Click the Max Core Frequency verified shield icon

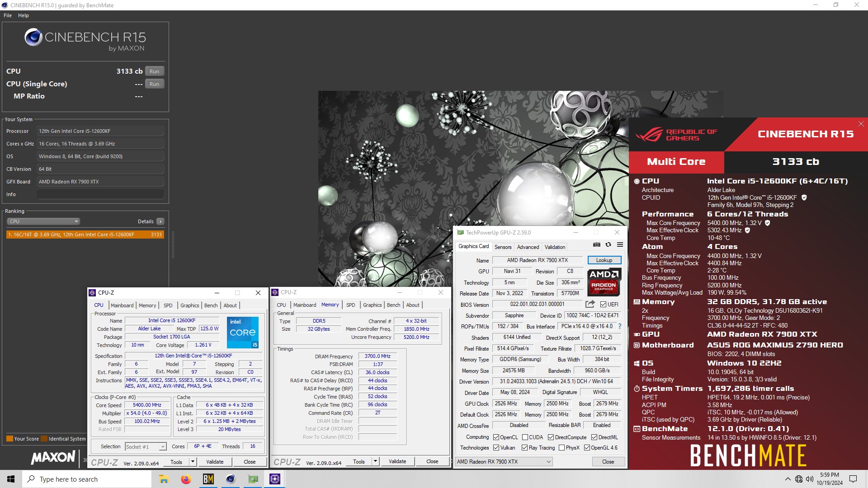(767, 223)
